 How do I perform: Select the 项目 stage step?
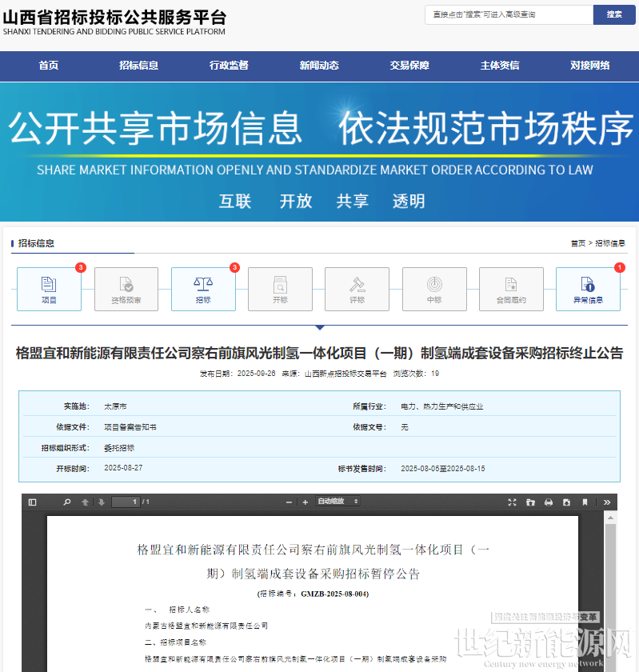(50, 289)
